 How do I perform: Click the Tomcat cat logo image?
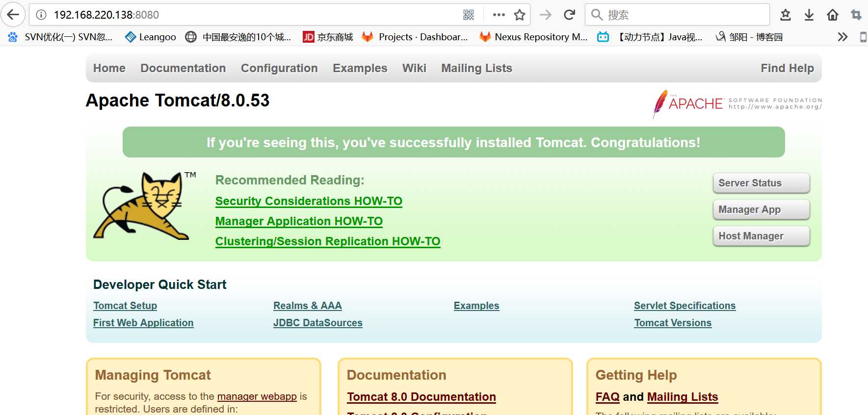pyautogui.click(x=144, y=205)
